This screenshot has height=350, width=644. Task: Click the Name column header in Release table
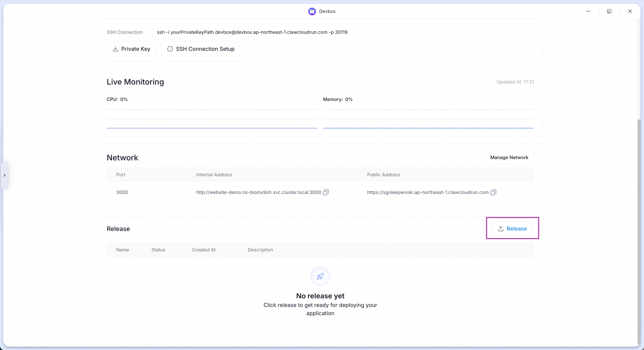coord(122,250)
